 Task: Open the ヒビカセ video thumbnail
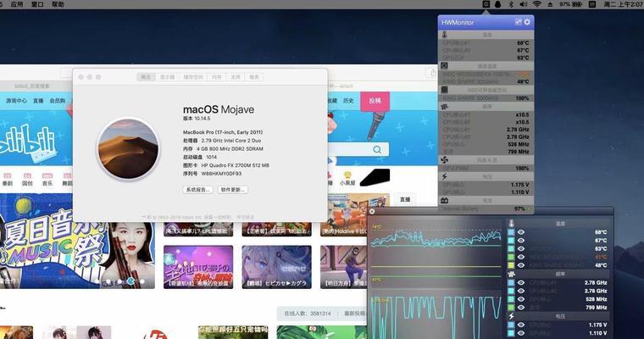pos(276,267)
